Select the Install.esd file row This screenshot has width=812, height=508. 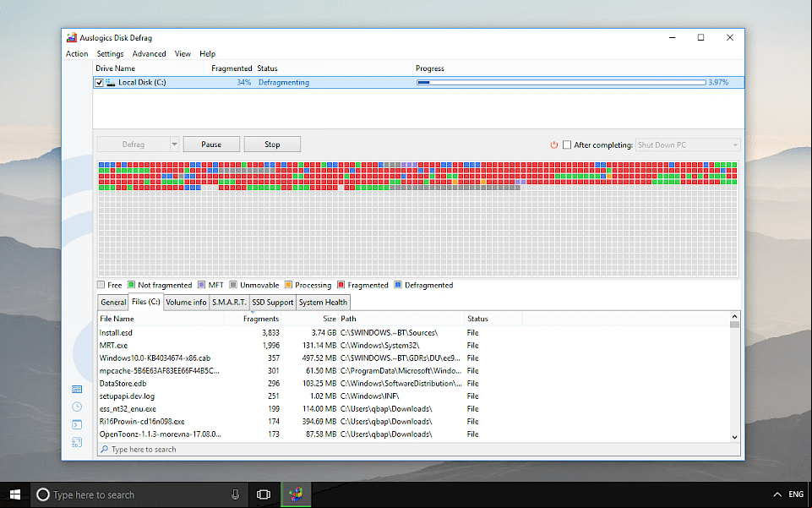tap(413, 333)
